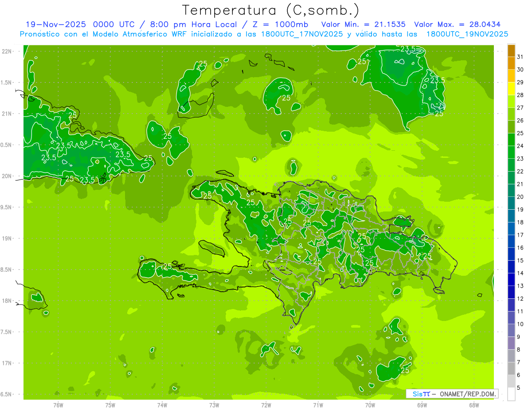532x411 pixels.
Task: Click the '17N' latitude label
Action: (x=7, y=364)
